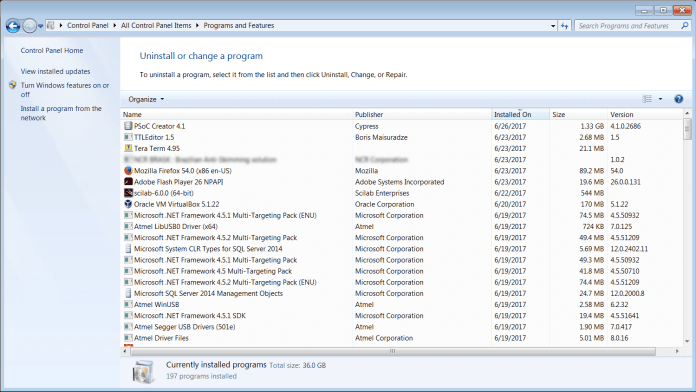Click the horizontal scrollbar right arrow
This screenshot has width=696, height=392.
[x=677, y=351]
